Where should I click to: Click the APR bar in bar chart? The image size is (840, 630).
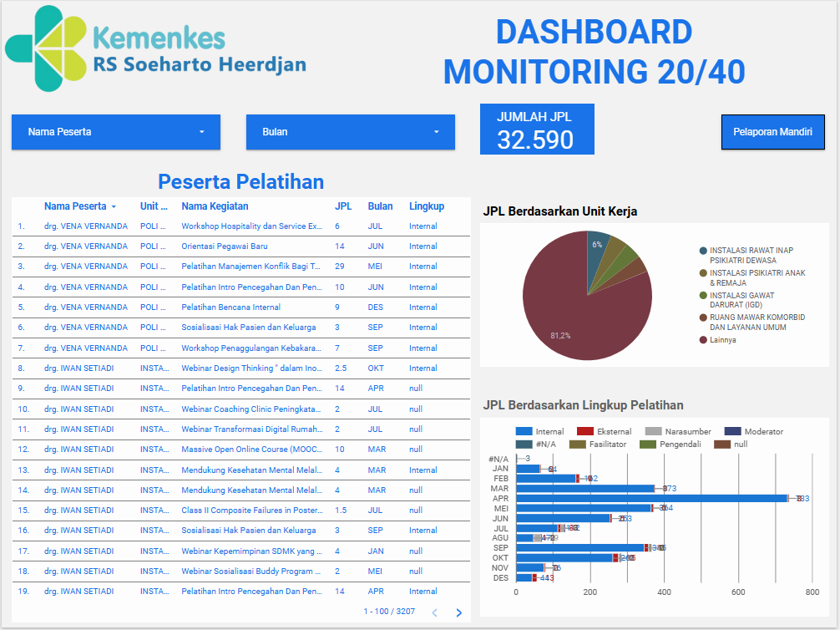click(651, 498)
